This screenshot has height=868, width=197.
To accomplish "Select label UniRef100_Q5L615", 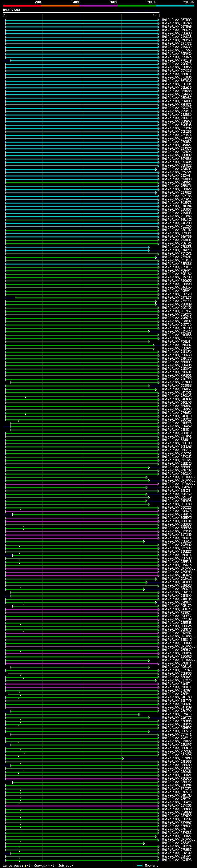I will 177,542.
